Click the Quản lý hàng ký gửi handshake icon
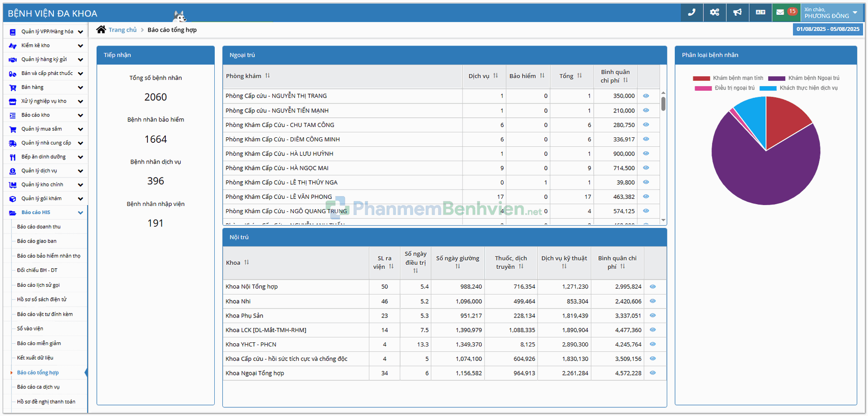 13,60
